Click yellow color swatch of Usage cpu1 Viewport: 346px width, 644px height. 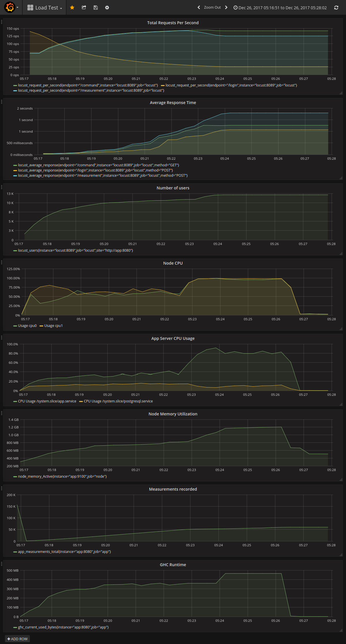tap(41, 326)
